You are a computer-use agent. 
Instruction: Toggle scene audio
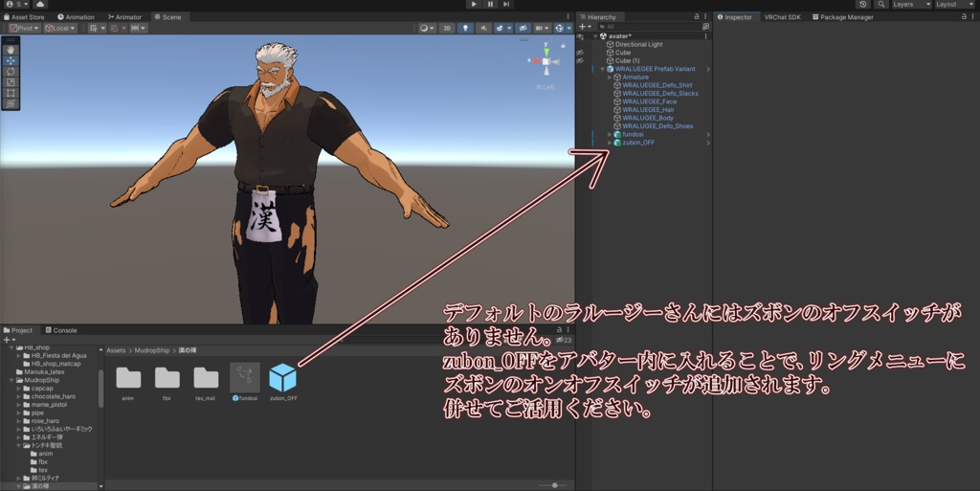pyautogui.click(x=483, y=28)
